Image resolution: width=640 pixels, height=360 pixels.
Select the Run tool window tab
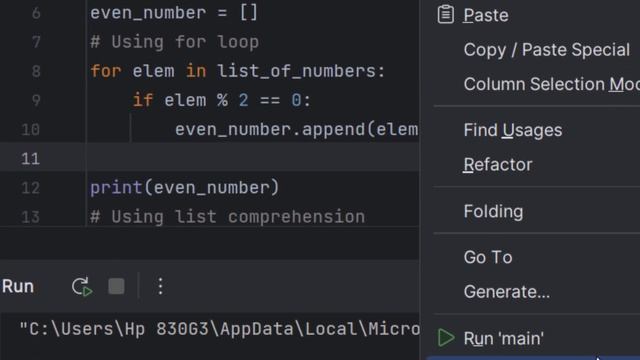pyautogui.click(x=18, y=286)
